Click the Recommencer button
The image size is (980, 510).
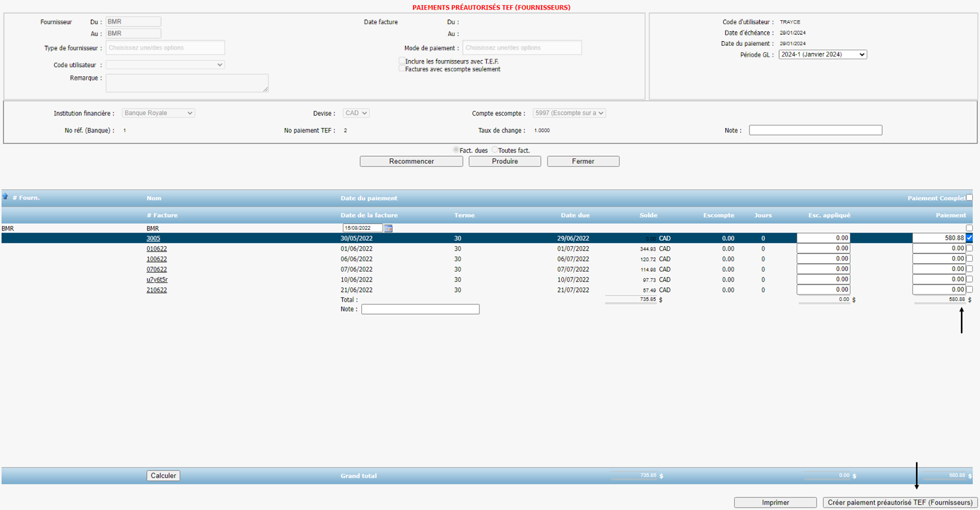[x=411, y=161]
